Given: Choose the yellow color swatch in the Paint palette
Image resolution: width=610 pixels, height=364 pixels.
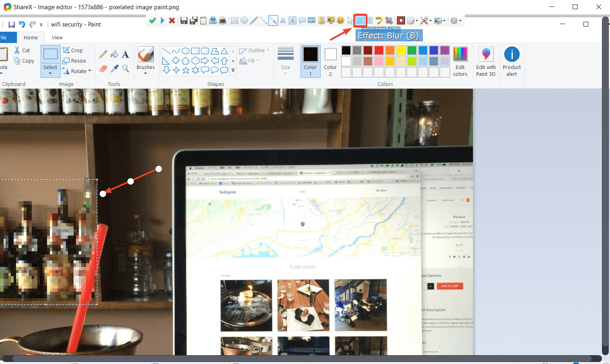Looking at the screenshot, I should (x=401, y=50).
